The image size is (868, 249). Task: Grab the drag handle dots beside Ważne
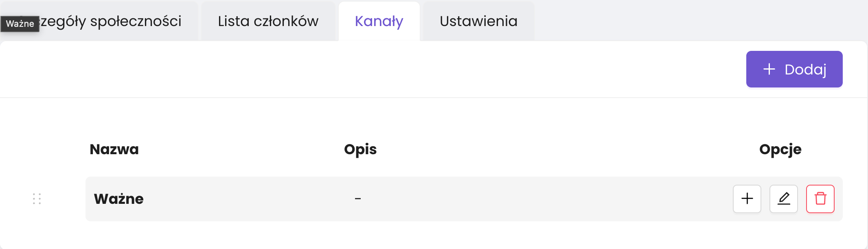click(37, 199)
